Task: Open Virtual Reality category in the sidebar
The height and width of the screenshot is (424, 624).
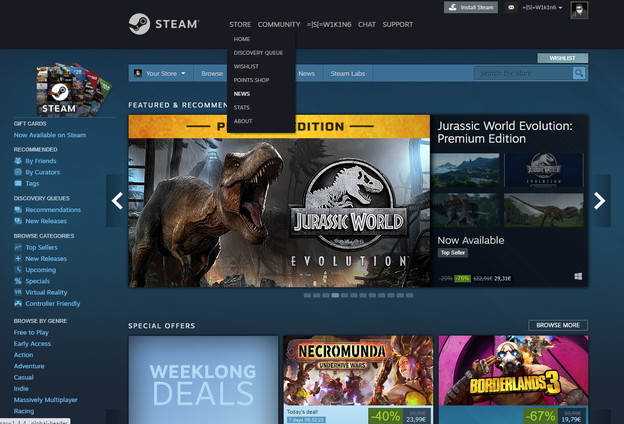Action: click(x=47, y=292)
